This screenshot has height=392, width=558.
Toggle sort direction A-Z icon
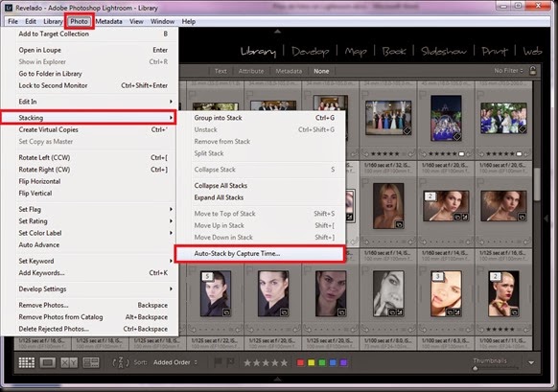tap(120, 362)
